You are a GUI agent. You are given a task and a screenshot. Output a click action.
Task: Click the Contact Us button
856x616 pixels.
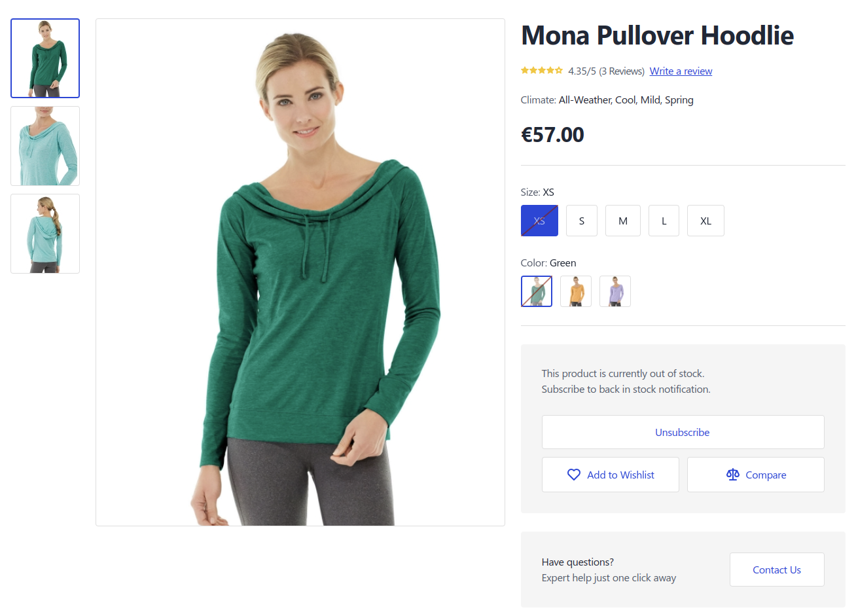pyautogui.click(x=777, y=570)
